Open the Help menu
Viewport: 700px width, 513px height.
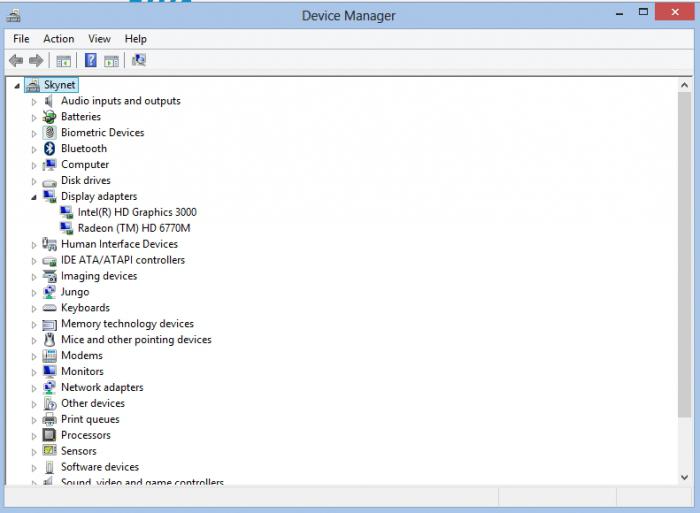click(x=135, y=39)
